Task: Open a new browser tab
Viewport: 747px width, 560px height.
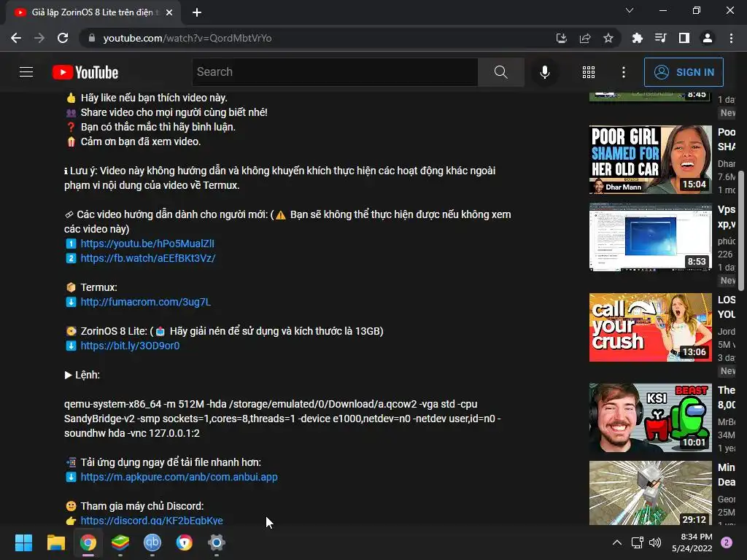Action: click(x=197, y=12)
